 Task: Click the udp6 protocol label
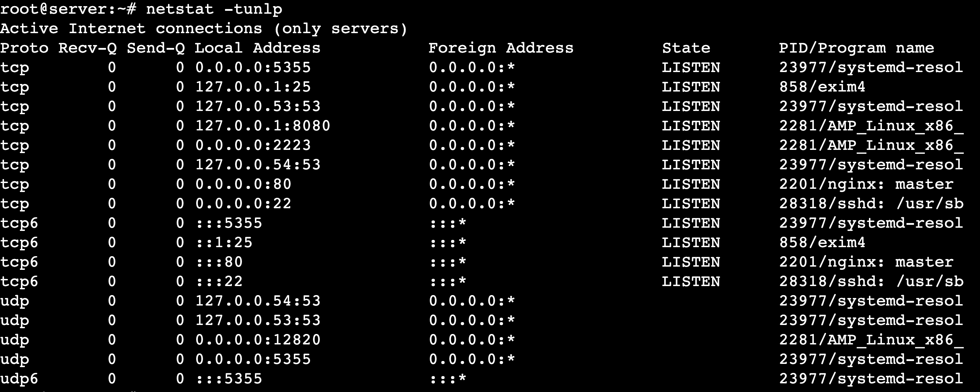19,379
